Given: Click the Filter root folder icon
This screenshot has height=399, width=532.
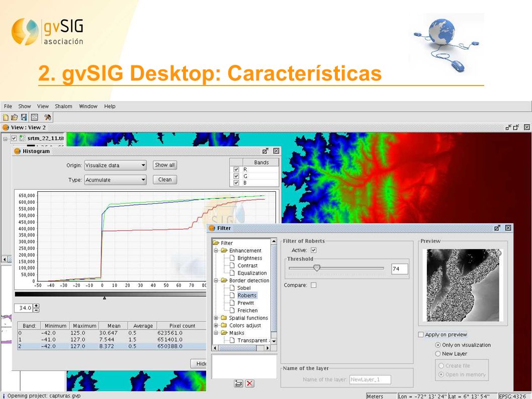Looking at the screenshot, I should 216,243.
